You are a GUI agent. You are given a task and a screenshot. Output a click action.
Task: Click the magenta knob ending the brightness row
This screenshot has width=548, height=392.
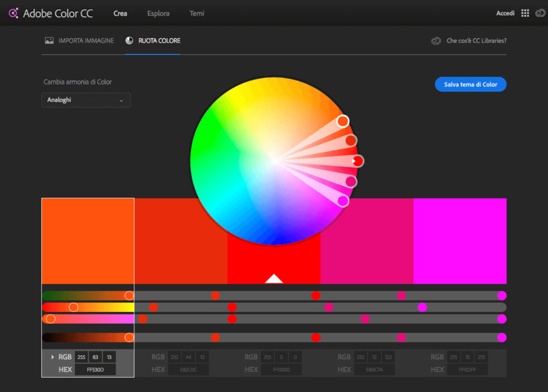[x=502, y=337]
